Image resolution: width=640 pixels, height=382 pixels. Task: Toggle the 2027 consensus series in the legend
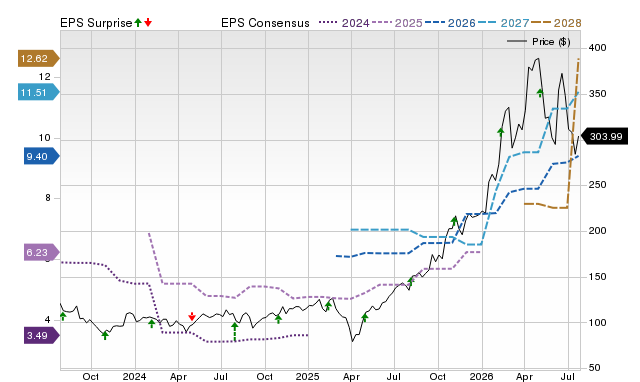pyautogui.click(x=503, y=23)
